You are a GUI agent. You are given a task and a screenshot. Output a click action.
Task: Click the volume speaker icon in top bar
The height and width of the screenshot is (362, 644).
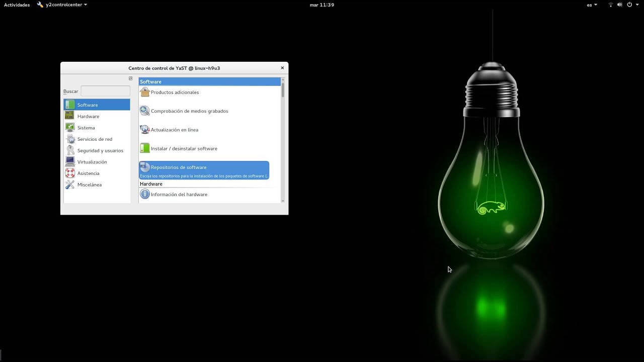pyautogui.click(x=620, y=5)
